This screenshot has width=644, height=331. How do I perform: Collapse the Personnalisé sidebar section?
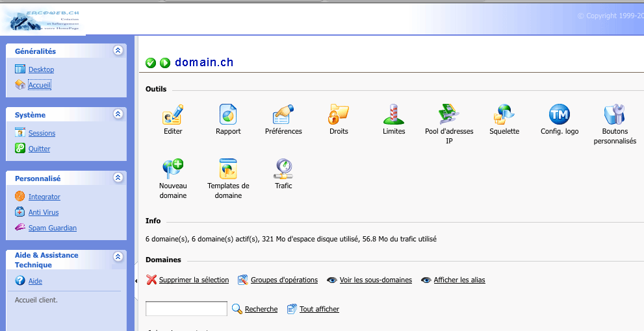pyautogui.click(x=118, y=178)
